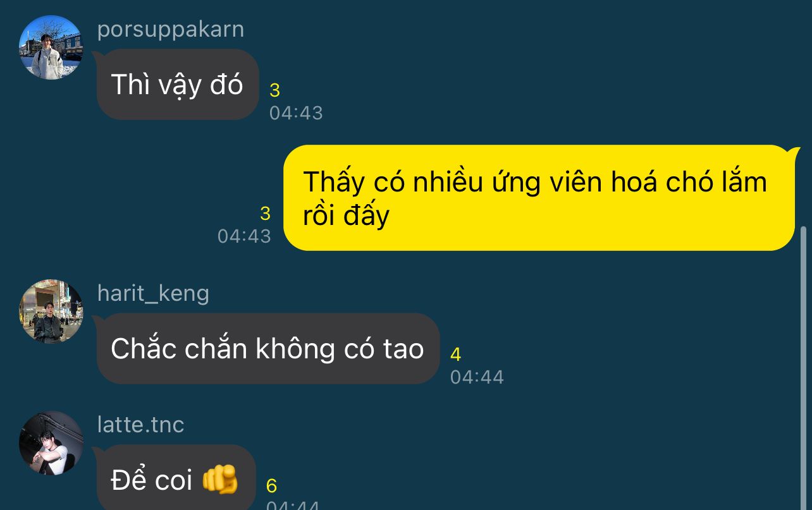Open harit_keng's profile avatar
This screenshot has height=510, width=812.
pos(51,312)
